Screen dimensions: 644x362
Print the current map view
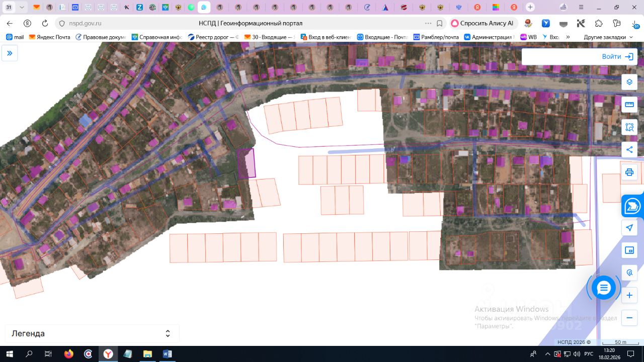[629, 172]
